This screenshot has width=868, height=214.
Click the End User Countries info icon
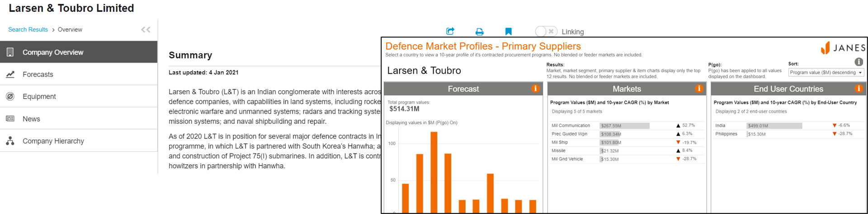[859, 88]
